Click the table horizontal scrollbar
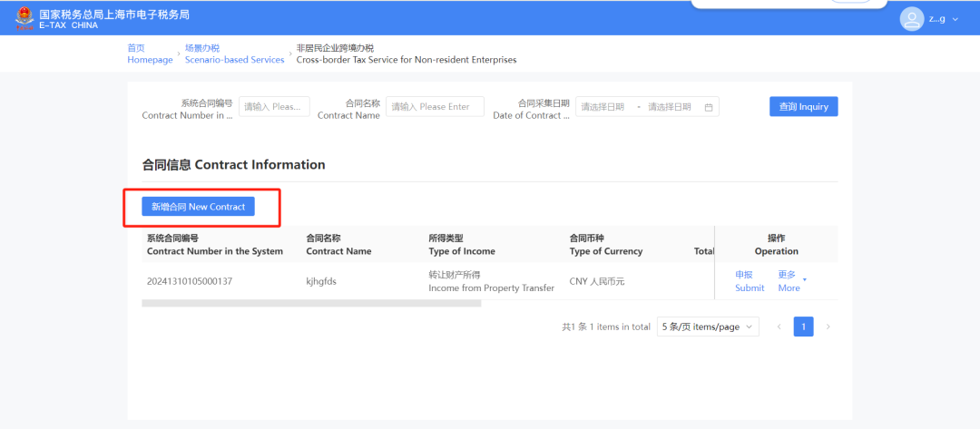 [311, 304]
